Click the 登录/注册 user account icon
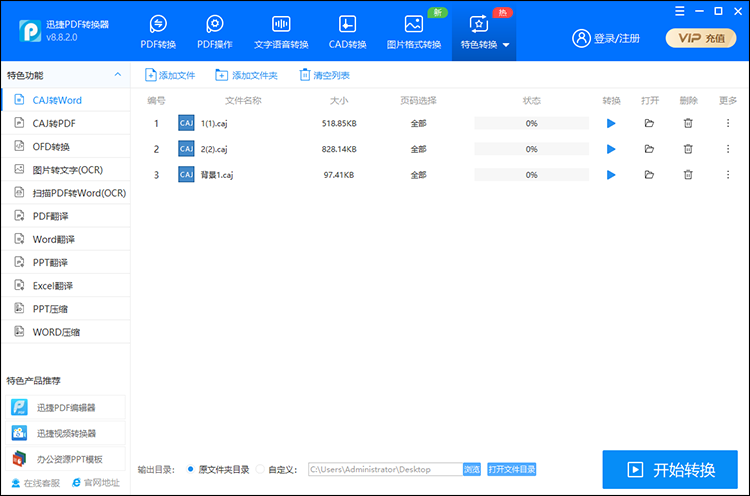The height and width of the screenshot is (496, 750). (581, 38)
